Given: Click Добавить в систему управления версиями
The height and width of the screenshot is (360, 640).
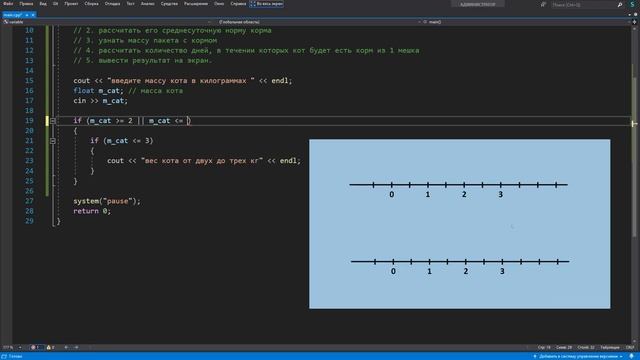Looking at the screenshot, I should click(x=577, y=356).
